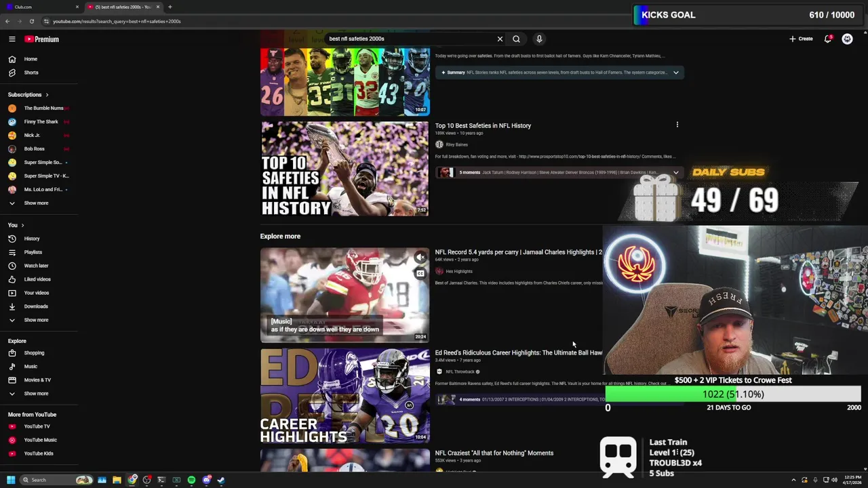Close the Club.com browser tab
Screen dimensions: 868x488
coord(77,7)
